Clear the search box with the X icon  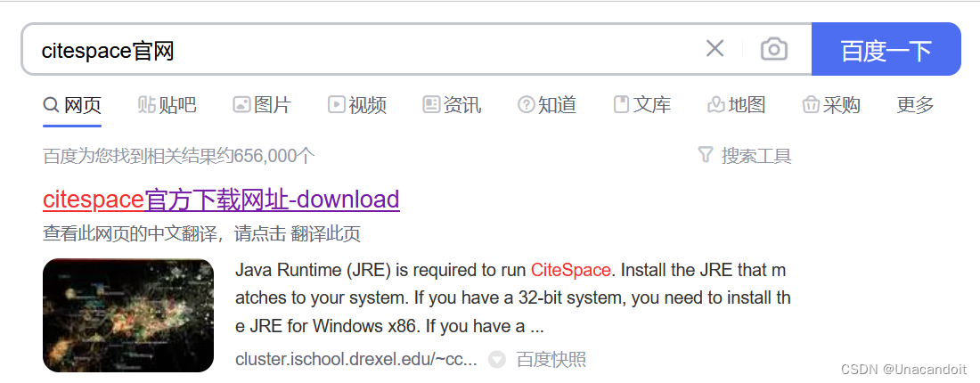(x=715, y=48)
